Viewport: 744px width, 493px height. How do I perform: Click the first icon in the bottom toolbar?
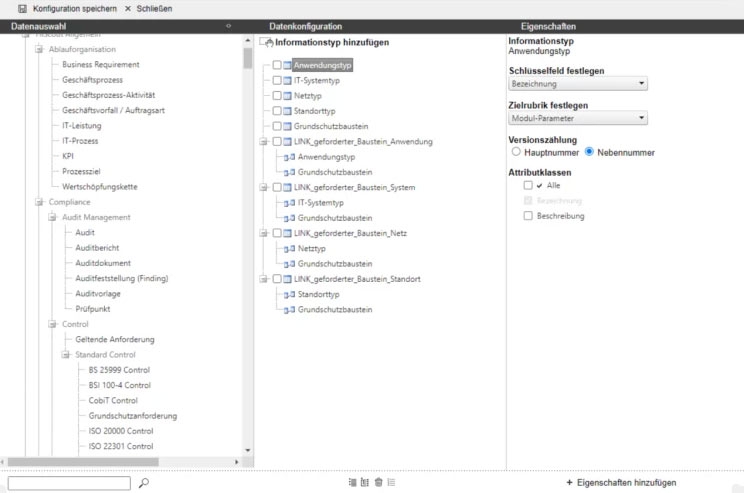353,483
